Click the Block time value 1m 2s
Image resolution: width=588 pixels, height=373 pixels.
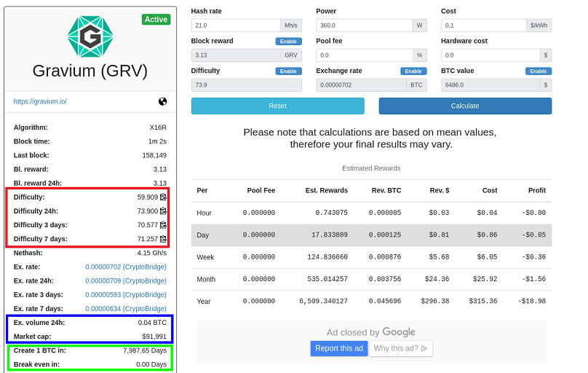(x=157, y=141)
